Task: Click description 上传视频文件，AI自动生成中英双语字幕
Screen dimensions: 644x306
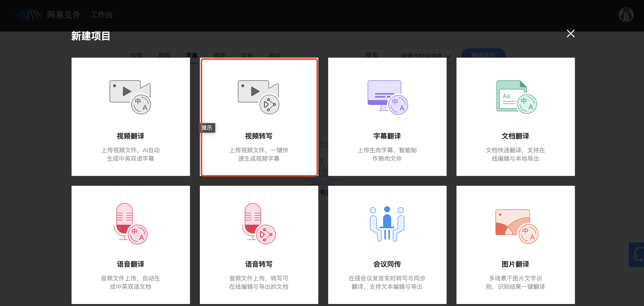Action: tap(131, 154)
